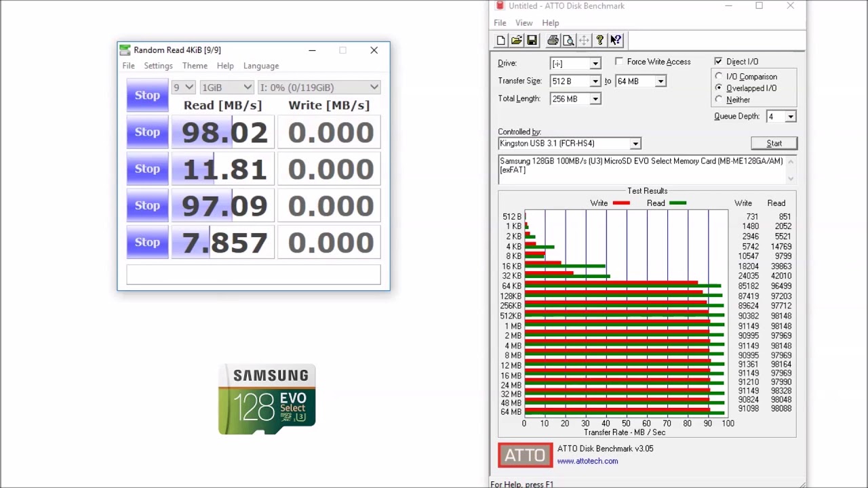Open Settings menu in CrystalDiskMark
The width and height of the screenshot is (868, 488).
point(158,66)
